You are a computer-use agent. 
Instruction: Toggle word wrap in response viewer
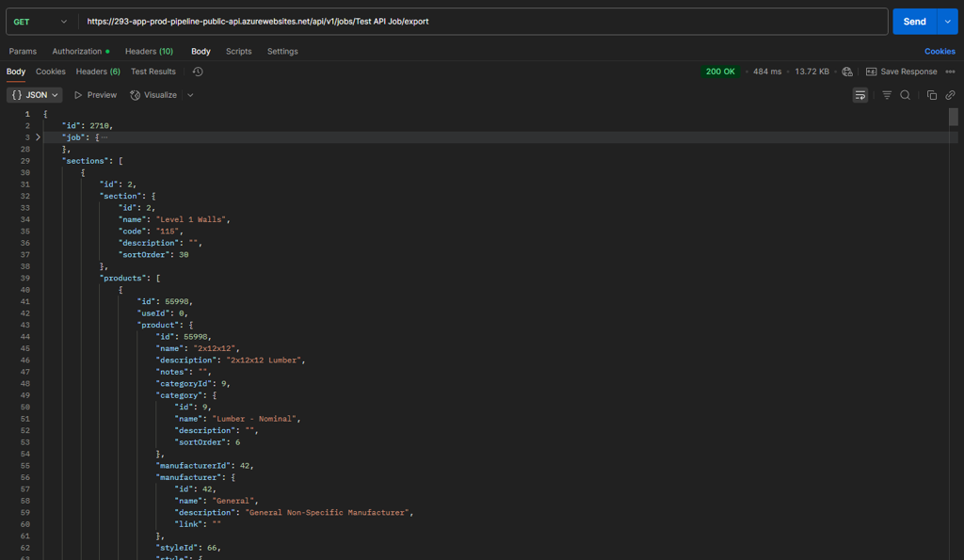860,95
